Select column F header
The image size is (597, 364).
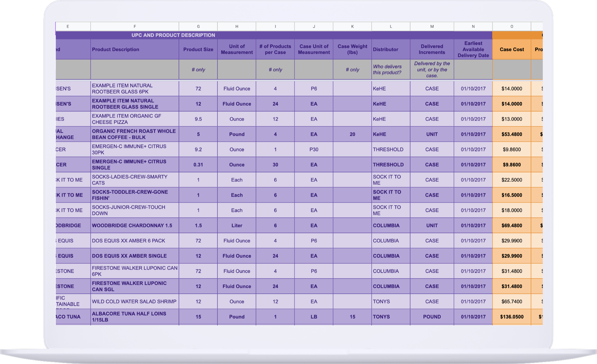coord(135,26)
